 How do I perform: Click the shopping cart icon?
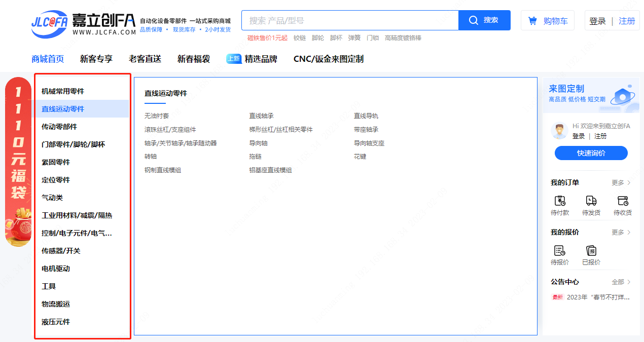click(x=532, y=21)
